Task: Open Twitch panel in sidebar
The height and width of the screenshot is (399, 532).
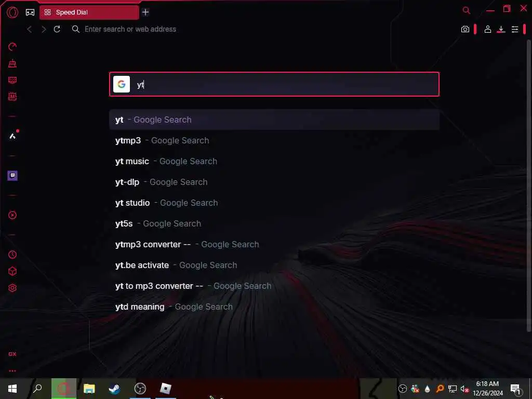Action: (12, 176)
